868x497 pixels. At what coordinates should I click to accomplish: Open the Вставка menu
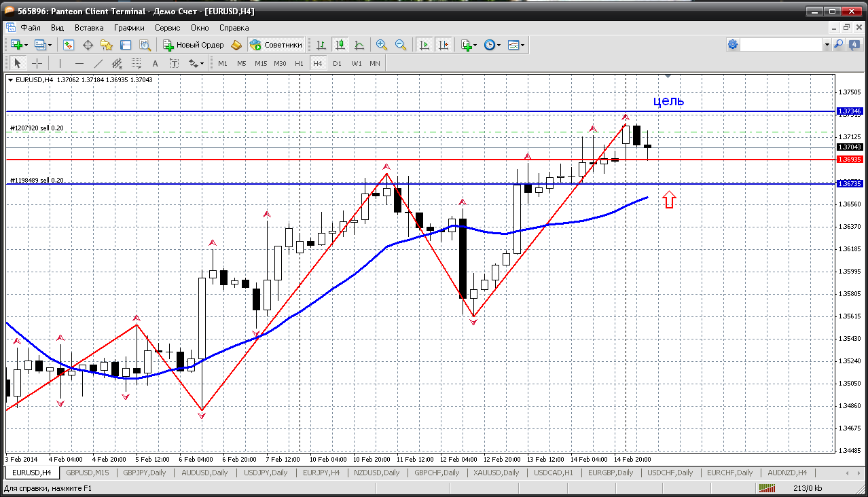[x=89, y=28]
